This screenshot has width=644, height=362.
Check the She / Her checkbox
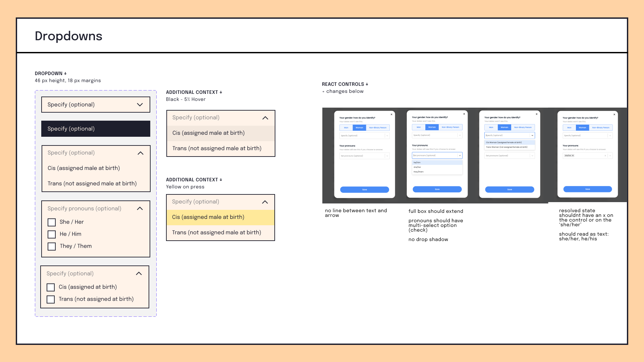[x=52, y=222]
